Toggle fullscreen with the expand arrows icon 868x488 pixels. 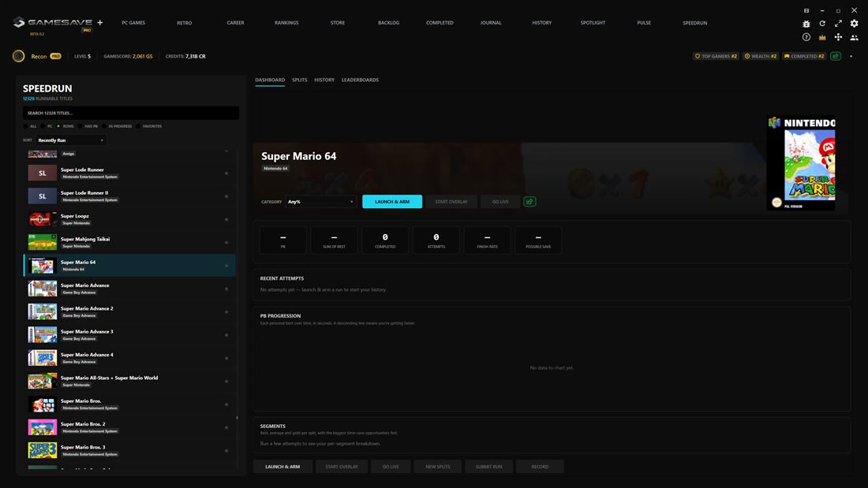click(x=838, y=24)
